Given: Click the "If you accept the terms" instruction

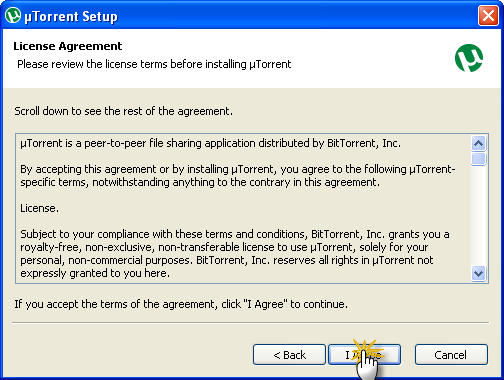Looking at the screenshot, I should (181, 304).
